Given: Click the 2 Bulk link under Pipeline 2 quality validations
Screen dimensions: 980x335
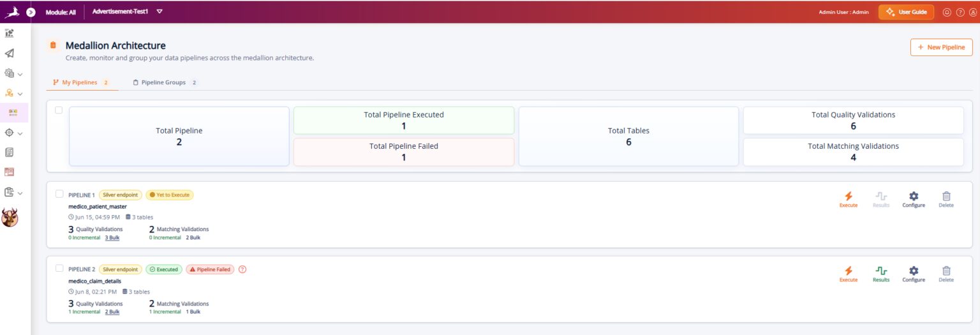Looking at the screenshot, I should coord(112,312).
